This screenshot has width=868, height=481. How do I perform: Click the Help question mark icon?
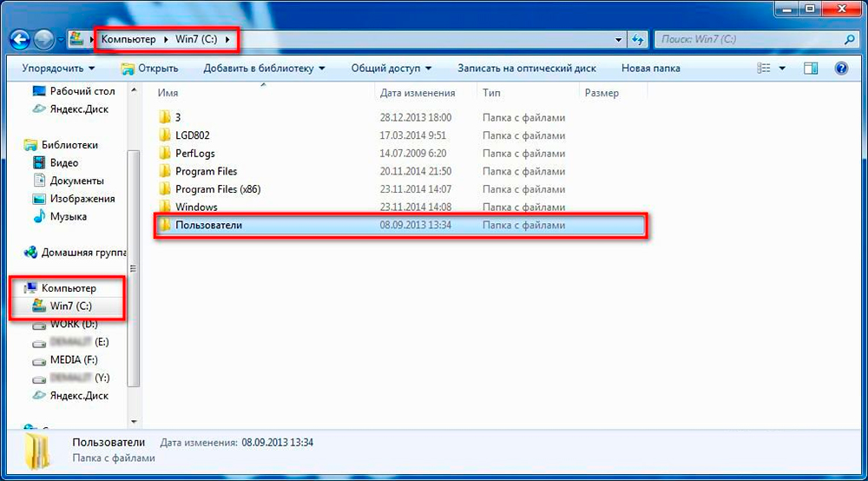click(840, 68)
